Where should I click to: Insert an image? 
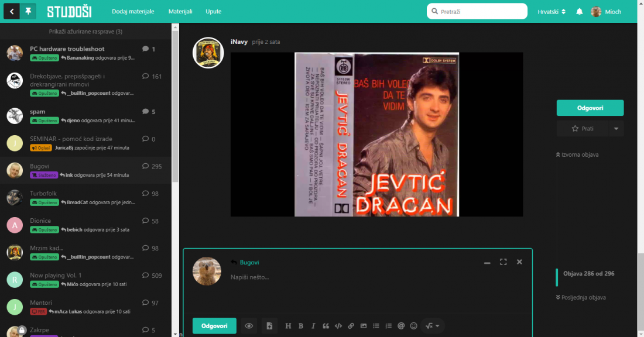[364, 326]
